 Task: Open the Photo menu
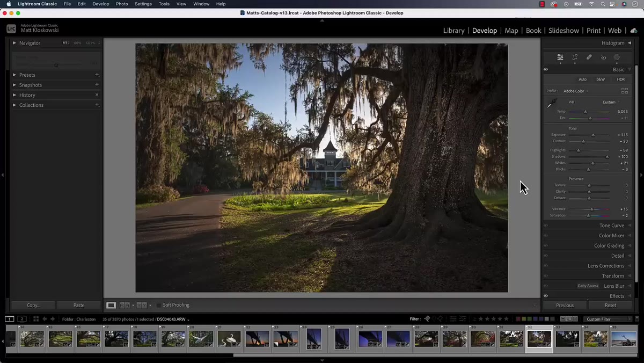pos(122,4)
